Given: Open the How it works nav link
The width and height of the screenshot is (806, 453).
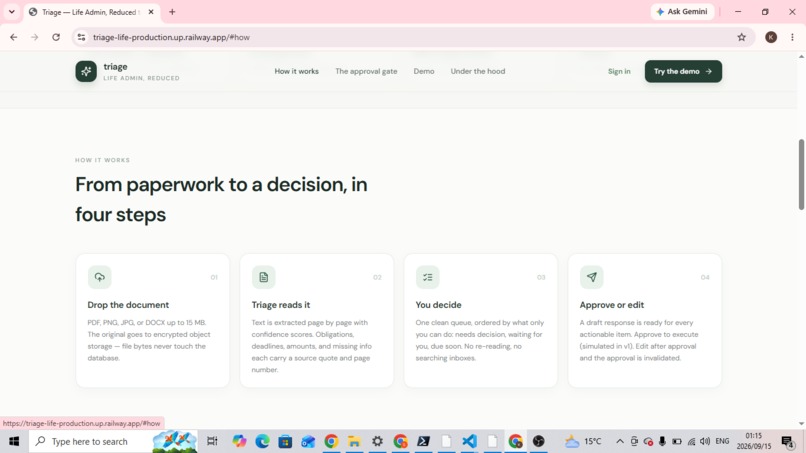Looking at the screenshot, I should (297, 71).
